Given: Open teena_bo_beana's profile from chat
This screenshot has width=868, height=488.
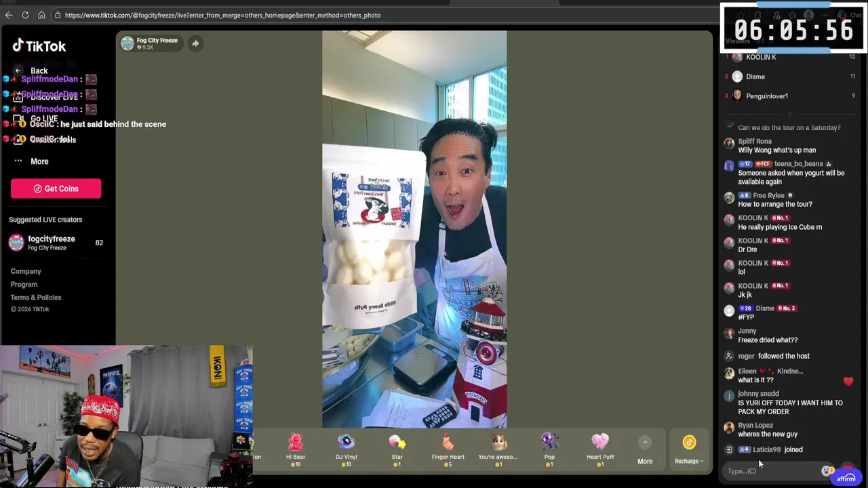Looking at the screenshot, I should [x=798, y=164].
